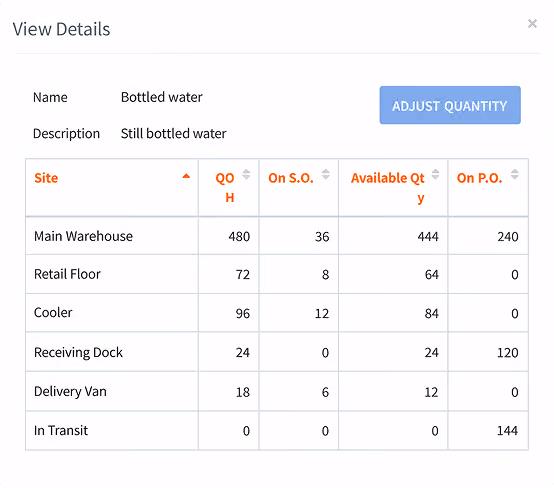Select the Delivery Van site row
The width and height of the screenshot is (554, 488).
click(x=277, y=392)
